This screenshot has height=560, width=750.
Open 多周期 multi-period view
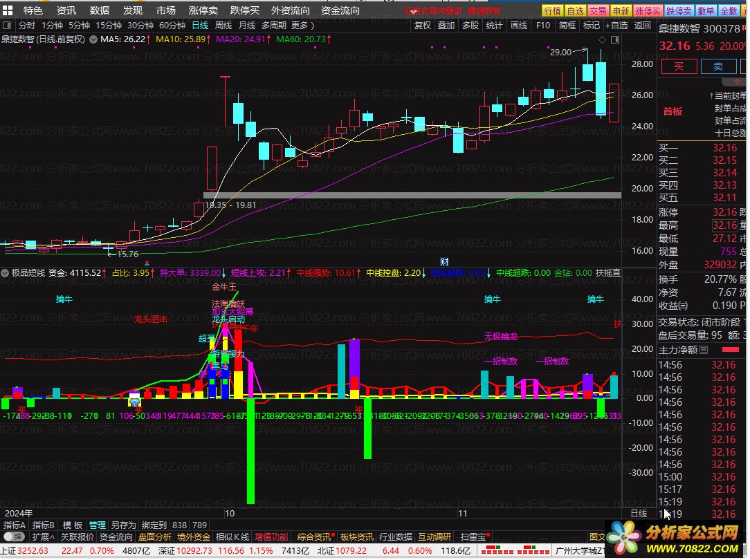pyautogui.click(x=273, y=26)
